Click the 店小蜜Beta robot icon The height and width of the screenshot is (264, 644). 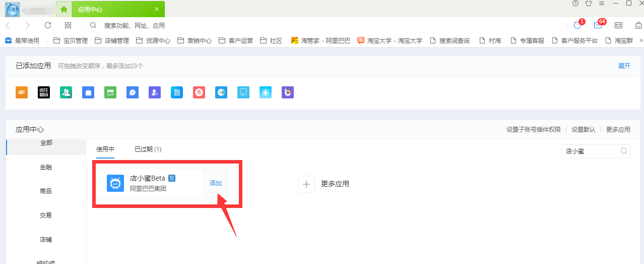(x=115, y=184)
